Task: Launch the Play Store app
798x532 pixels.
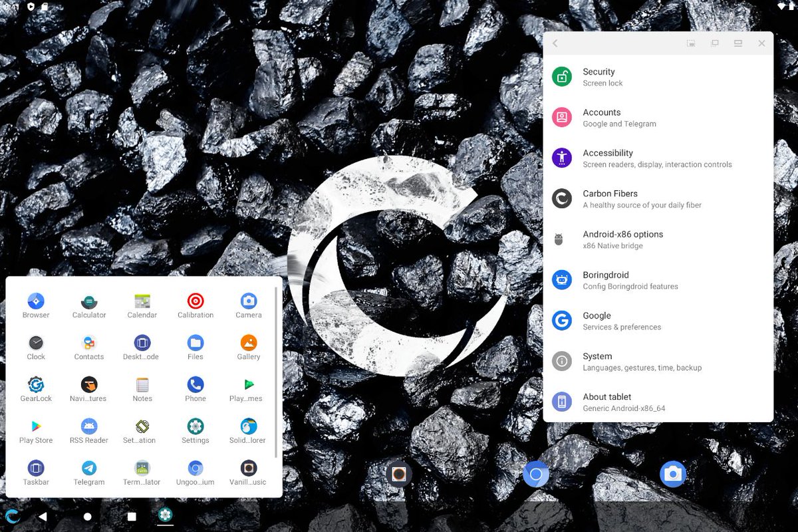Action: (x=36, y=432)
